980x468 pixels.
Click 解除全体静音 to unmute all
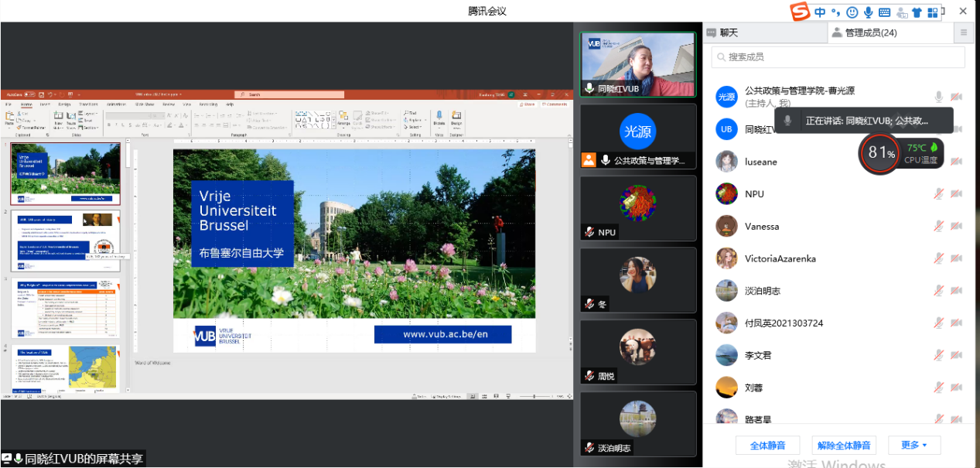click(x=844, y=445)
